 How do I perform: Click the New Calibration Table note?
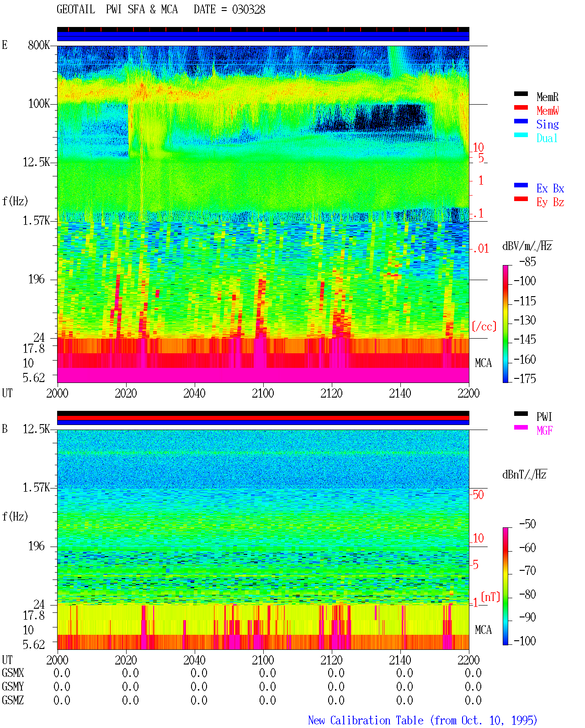tap(423, 721)
